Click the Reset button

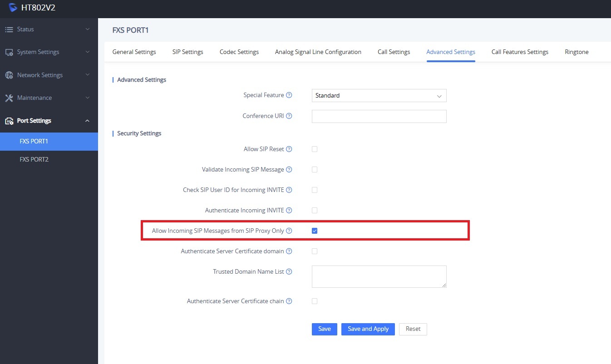pos(413,329)
